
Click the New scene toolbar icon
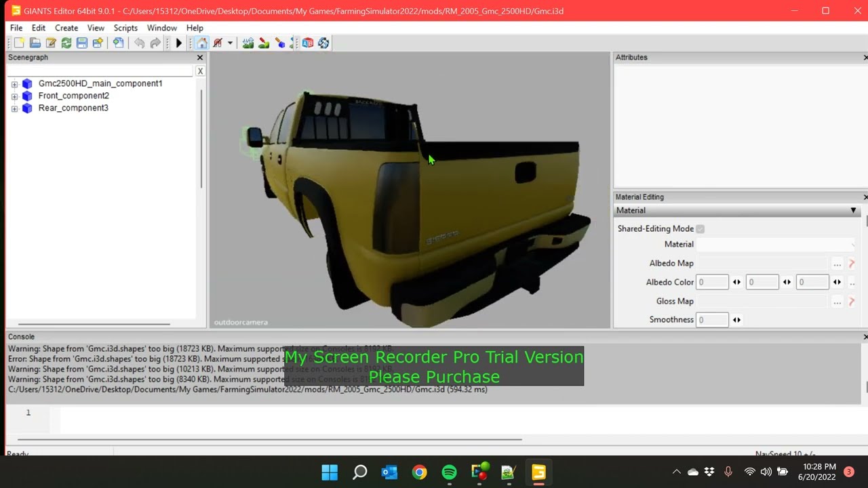click(x=19, y=43)
